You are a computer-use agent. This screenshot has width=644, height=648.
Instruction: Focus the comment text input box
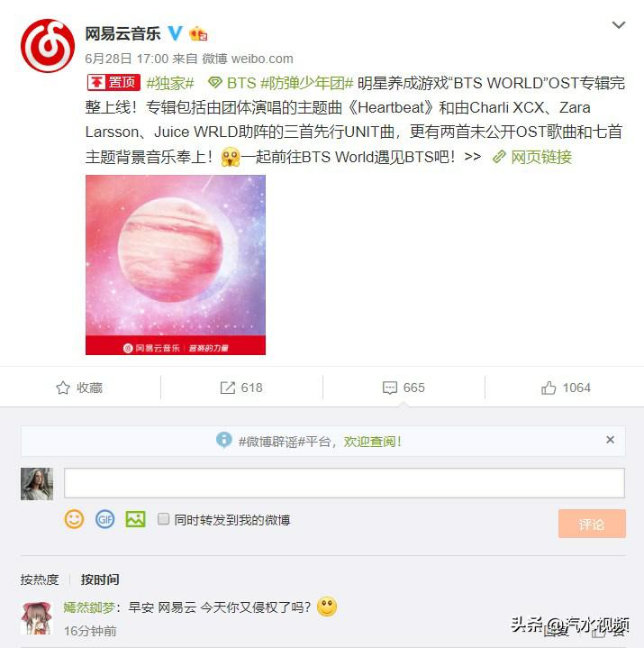click(344, 483)
